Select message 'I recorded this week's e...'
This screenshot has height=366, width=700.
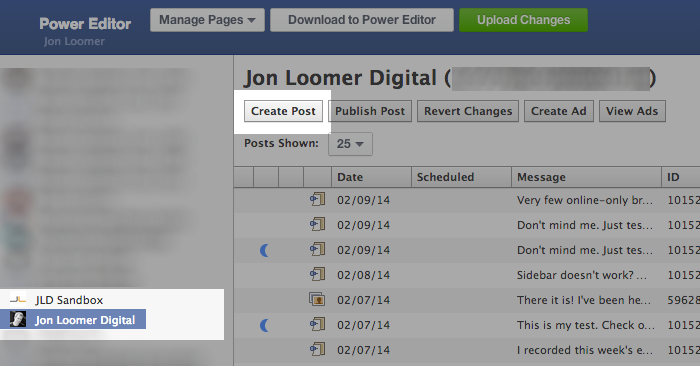pyautogui.click(x=584, y=350)
